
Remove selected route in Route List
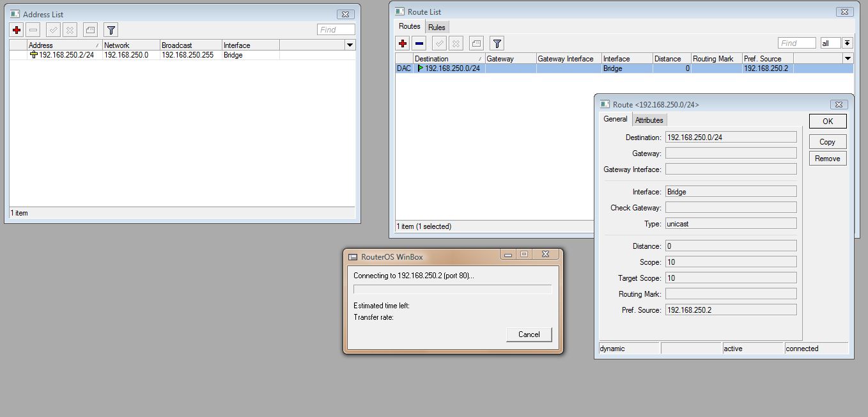click(x=419, y=43)
